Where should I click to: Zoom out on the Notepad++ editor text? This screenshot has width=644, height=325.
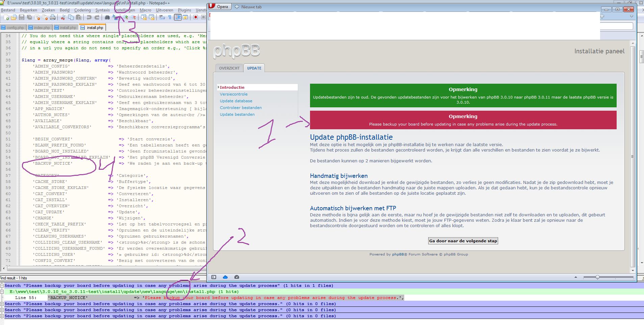(x=133, y=17)
